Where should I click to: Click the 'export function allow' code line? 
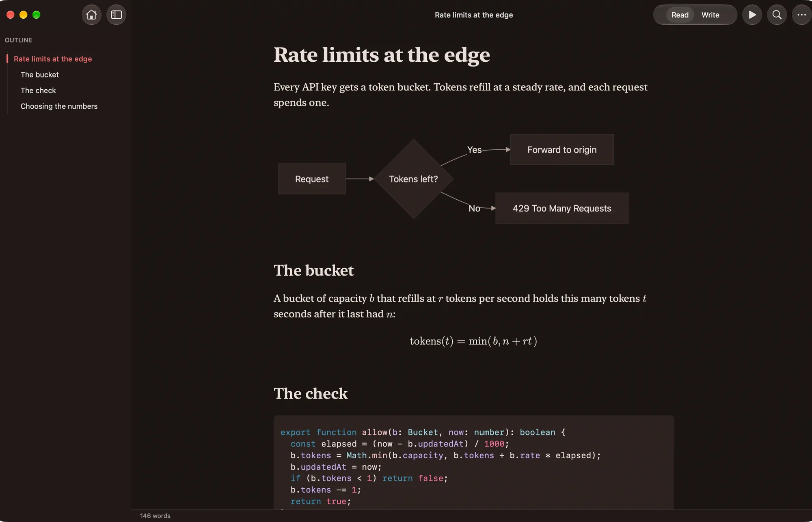pos(423,432)
